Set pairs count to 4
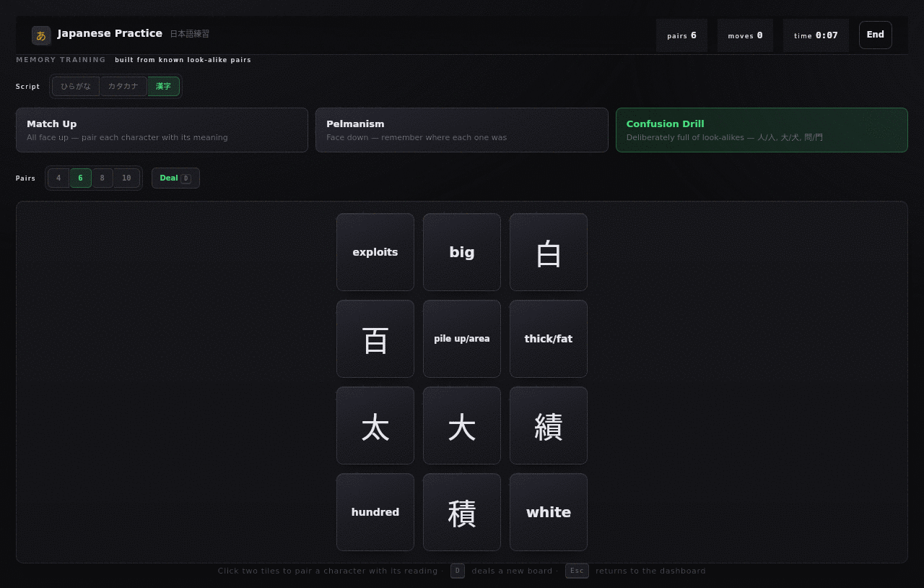Viewport: 924px width, 588px height. pos(58,178)
